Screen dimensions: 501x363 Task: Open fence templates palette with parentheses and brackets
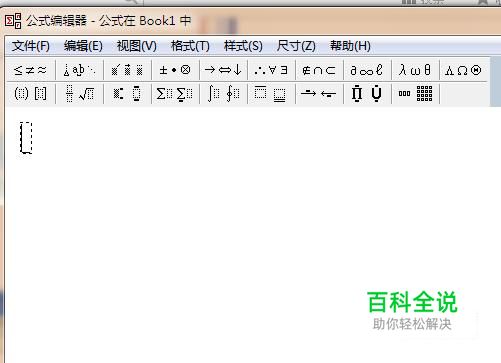[x=30, y=94]
